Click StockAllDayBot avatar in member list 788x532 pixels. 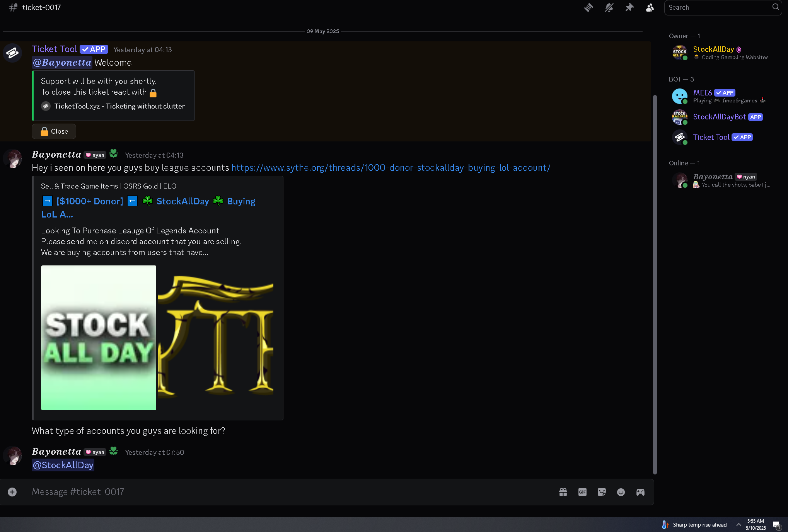[679, 117]
